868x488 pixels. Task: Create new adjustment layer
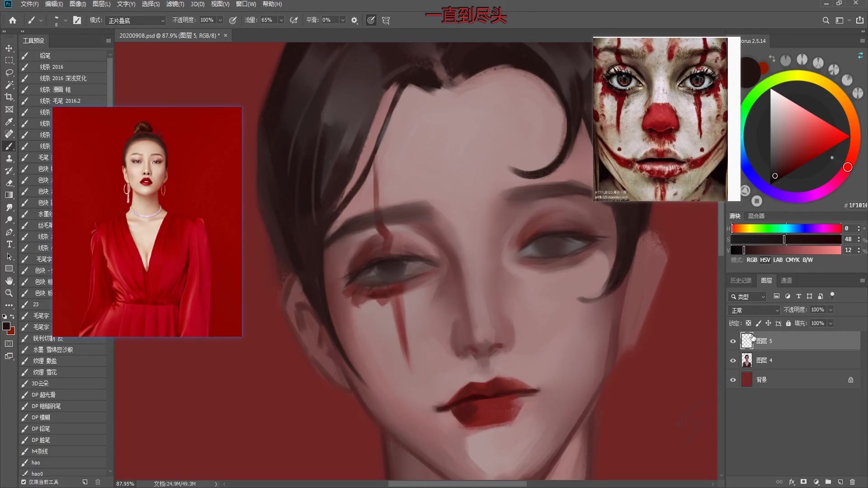(816, 482)
